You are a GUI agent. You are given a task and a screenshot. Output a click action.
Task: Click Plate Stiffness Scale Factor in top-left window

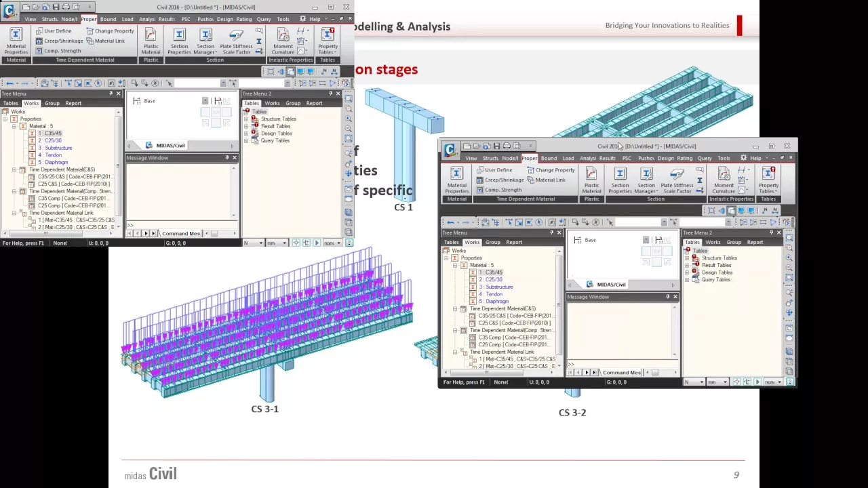(x=236, y=41)
